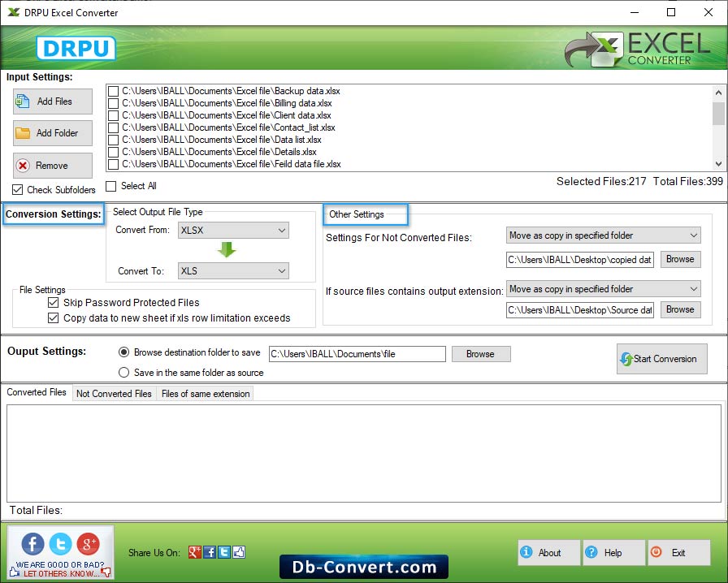
Task: Check the Feild data file.xlsx checkbox
Action: pos(113,164)
